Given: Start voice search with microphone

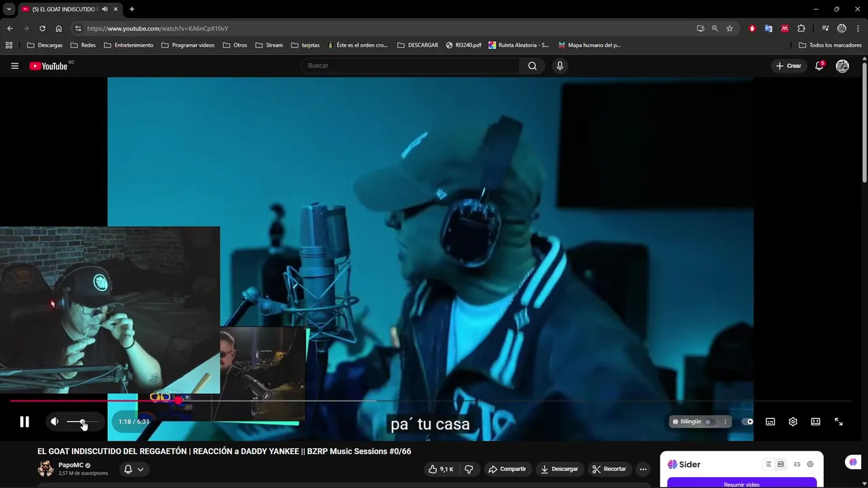Looking at the screenshot, I should click(559, 66).
